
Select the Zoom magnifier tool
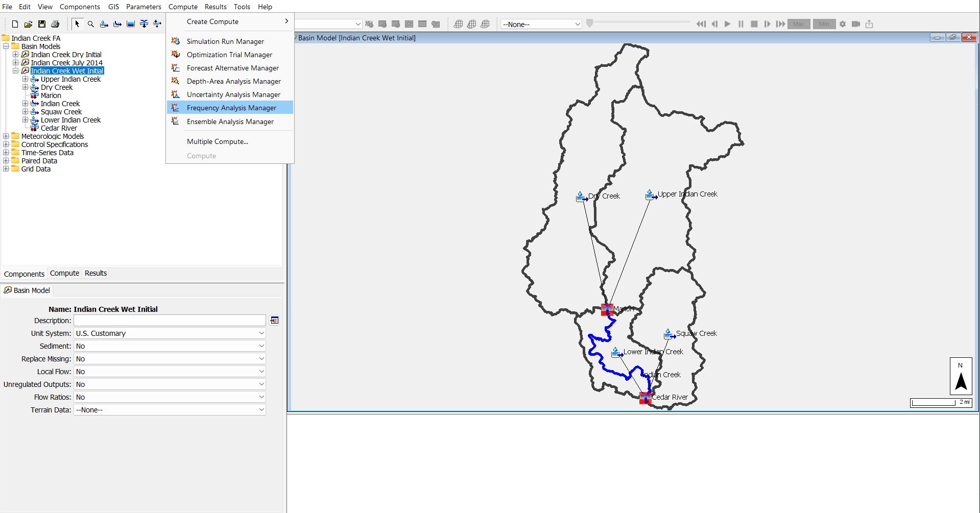(x=91, y=24)
